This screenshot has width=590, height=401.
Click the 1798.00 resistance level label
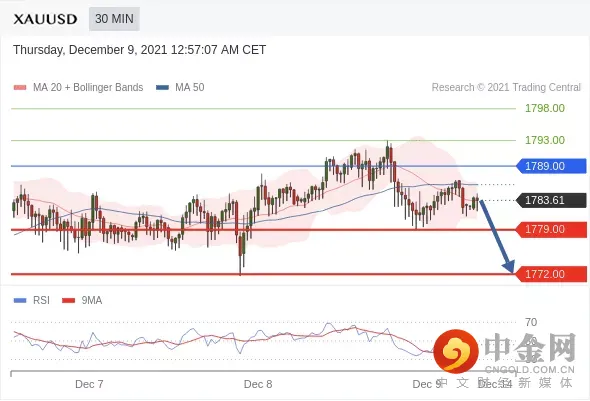coord(544,108)
